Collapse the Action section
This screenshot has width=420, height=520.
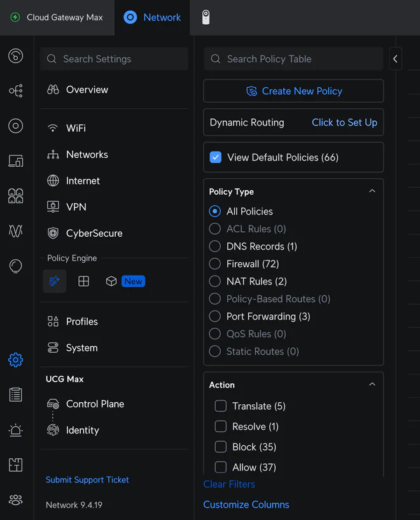pyautogui.click(x=372, y=384)
